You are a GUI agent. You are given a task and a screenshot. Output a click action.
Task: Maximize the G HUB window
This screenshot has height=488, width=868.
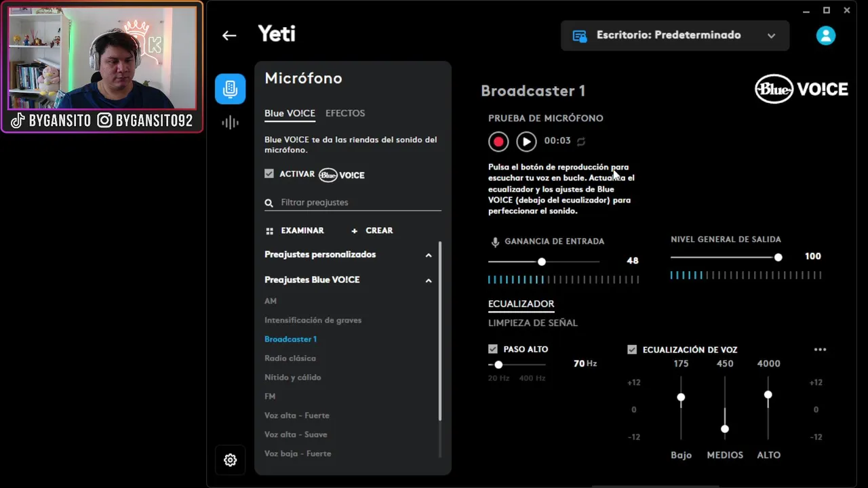point(827,10)
